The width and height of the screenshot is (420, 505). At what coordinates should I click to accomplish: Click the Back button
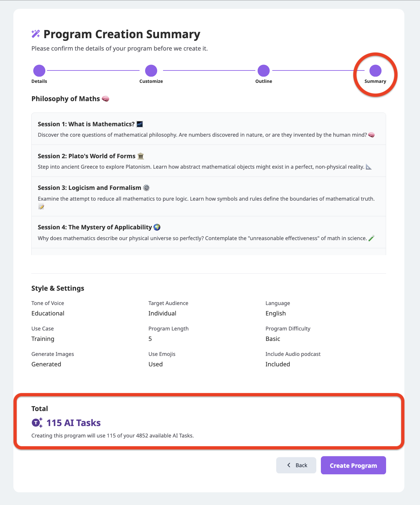pos(296,465)
